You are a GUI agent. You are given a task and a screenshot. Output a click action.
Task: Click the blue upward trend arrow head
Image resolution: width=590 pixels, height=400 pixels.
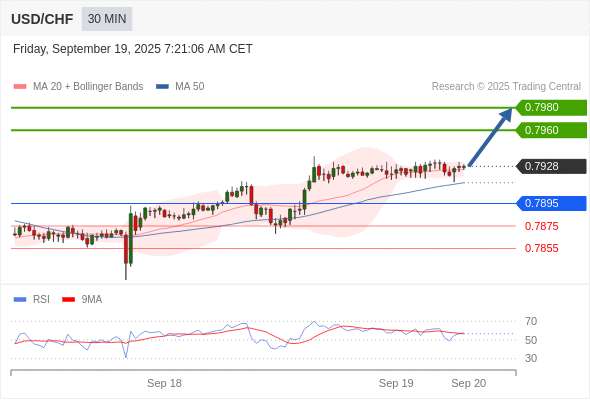(506, 115)
